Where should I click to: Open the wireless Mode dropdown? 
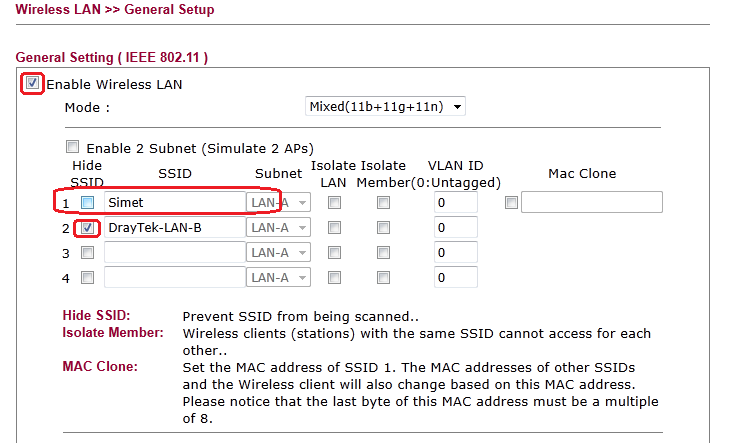(385, 106)
